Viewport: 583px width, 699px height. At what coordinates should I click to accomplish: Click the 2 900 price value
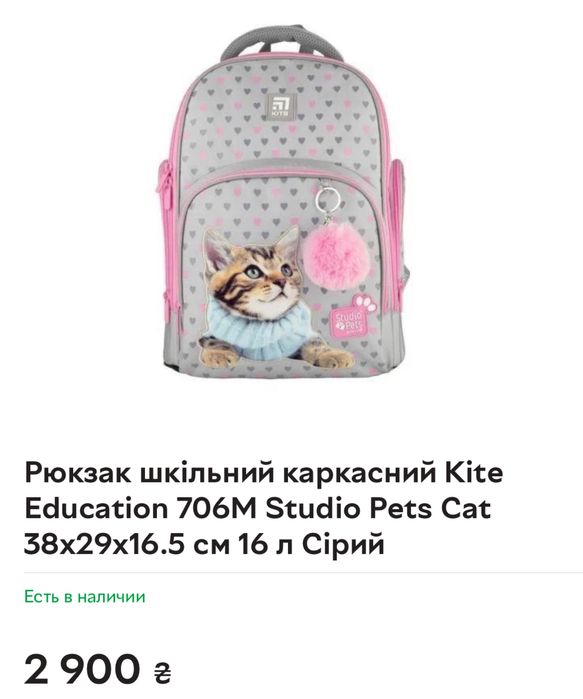click(x=82, y=669)
